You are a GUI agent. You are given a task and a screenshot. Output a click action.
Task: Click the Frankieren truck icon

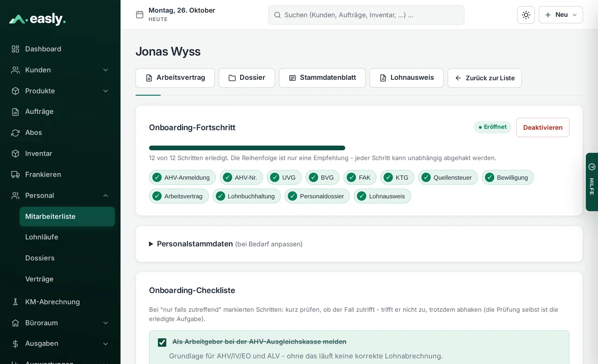click(15, 175)
